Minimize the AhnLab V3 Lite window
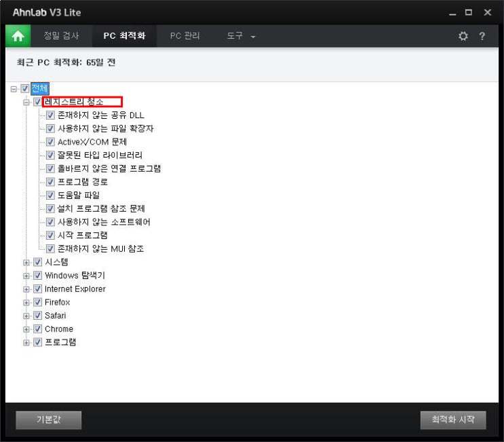 click(x=452, y=13)
